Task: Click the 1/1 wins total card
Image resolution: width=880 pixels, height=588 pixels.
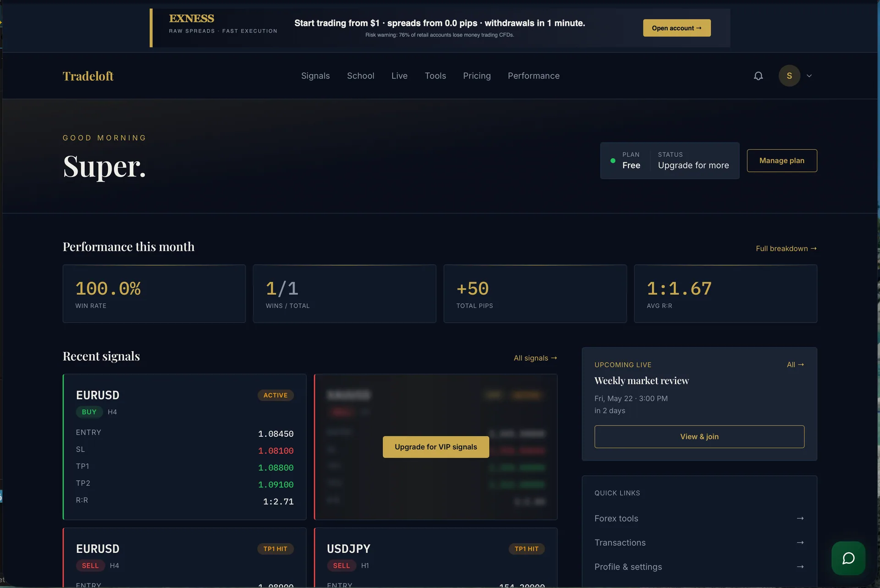Action: (344, 294)
